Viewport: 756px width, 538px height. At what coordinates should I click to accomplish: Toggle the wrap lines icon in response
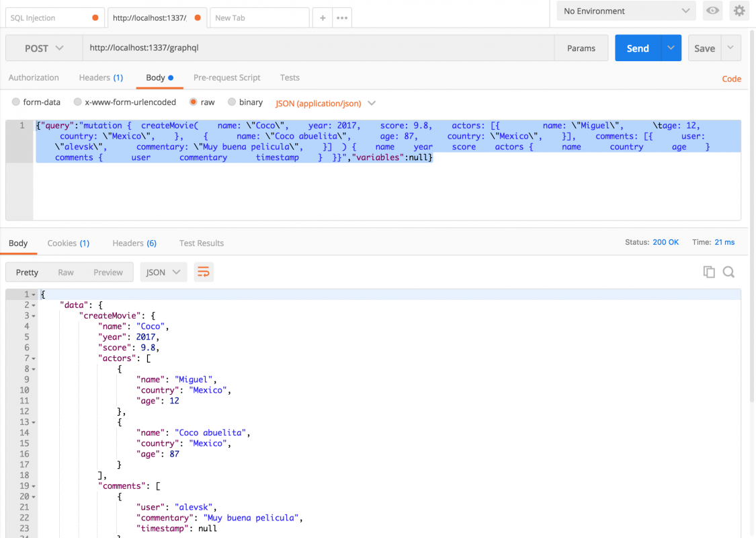pyautogui.click(x=203, y=272)
